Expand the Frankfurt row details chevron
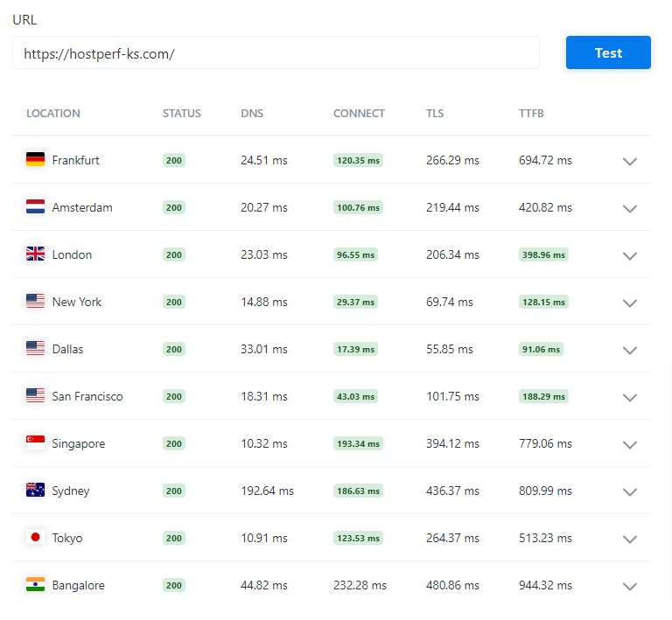The width and height of the screenshot is (672, 620). coord(630,162)
